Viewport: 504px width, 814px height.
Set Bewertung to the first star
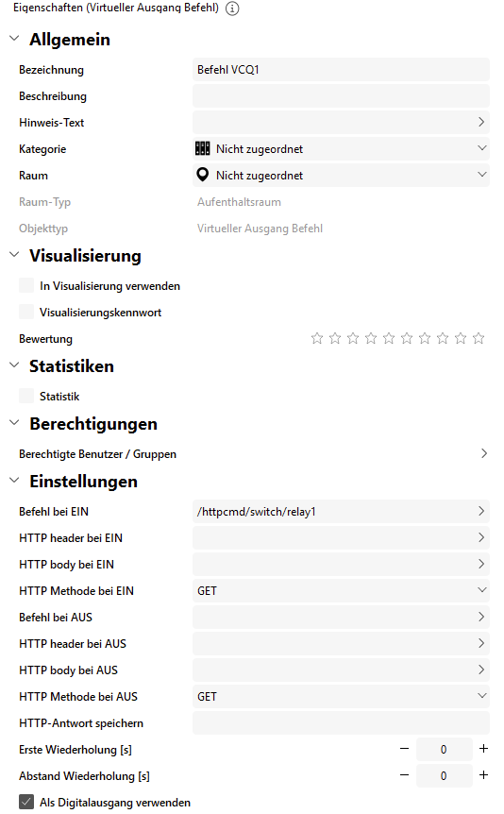(316, 338)
